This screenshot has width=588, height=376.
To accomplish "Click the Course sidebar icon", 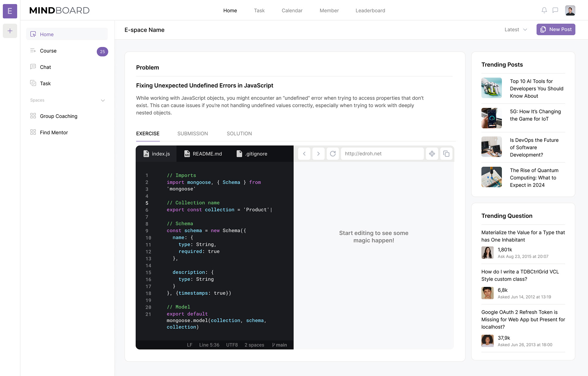I will click(x=33, y=51).
